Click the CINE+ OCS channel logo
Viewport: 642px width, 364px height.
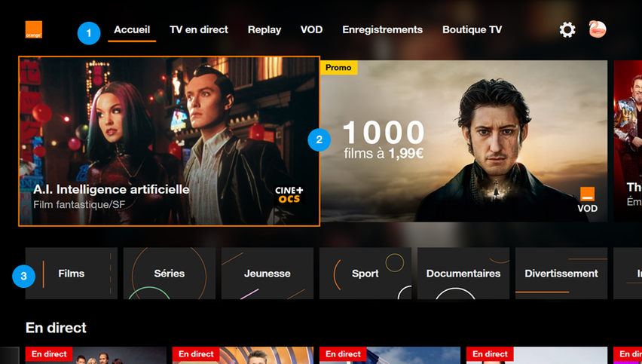[289, 195]
